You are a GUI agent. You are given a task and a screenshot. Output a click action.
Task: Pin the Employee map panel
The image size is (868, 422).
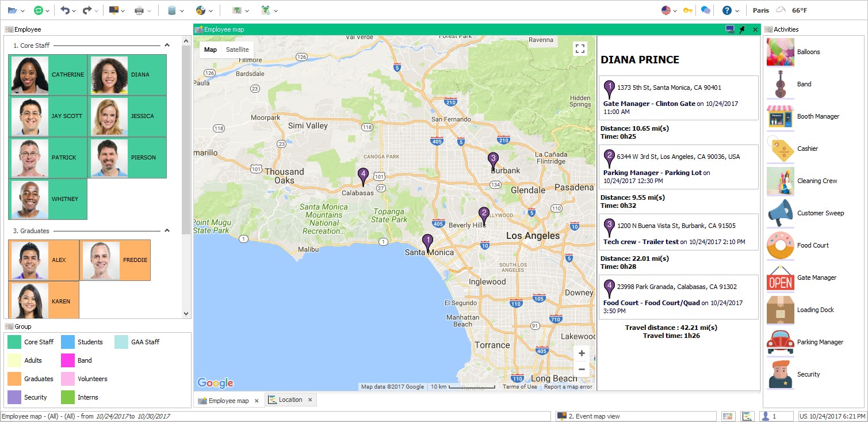pyautogui.click(x=742, y=29)
